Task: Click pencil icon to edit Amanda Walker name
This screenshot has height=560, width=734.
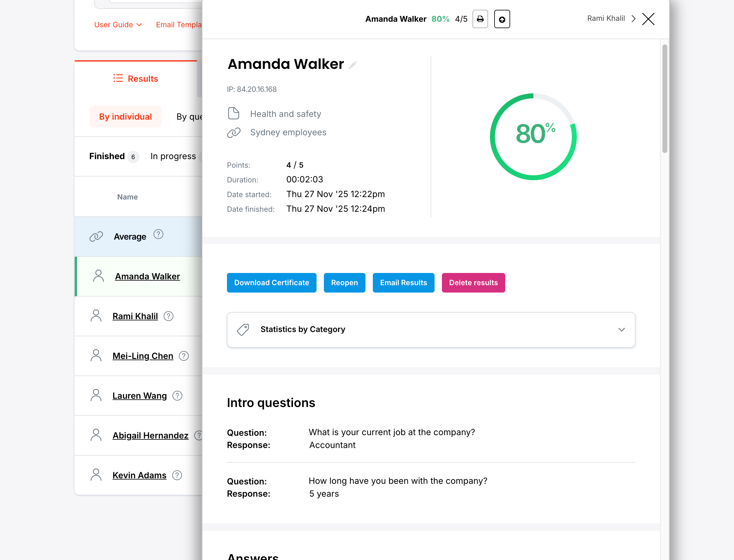Action: 353,65
